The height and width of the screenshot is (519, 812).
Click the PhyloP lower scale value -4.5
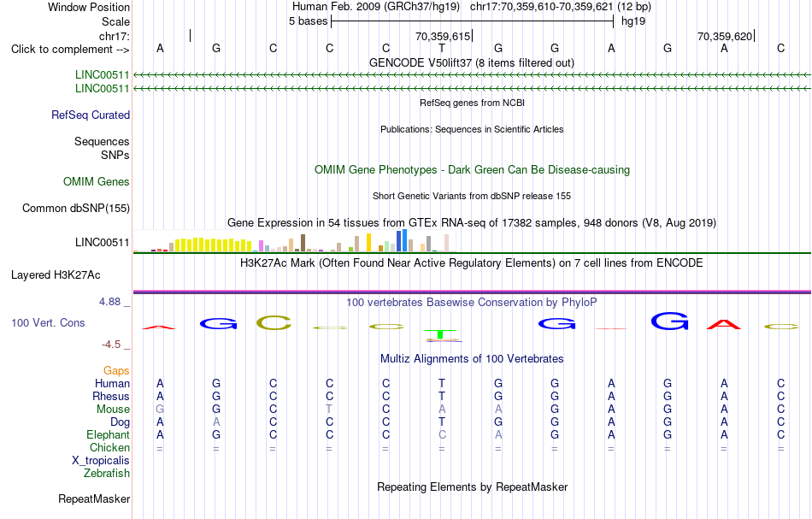pyautogui.click(x=111, y=345)
